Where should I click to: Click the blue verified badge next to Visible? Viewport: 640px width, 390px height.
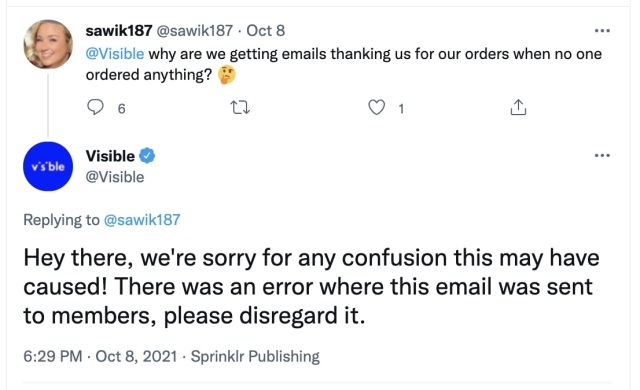(x=147, y=156)
